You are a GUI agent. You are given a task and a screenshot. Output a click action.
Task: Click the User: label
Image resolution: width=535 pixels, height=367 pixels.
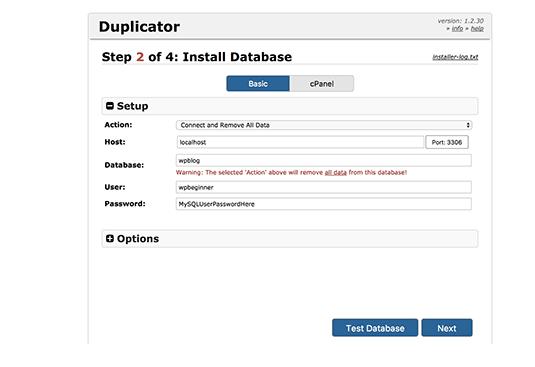(x=115, y=187)
